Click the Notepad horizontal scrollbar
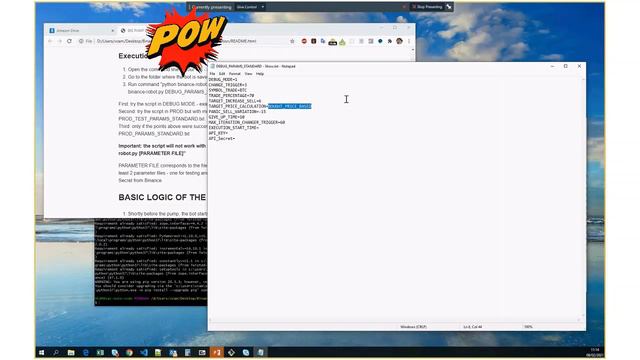The width and height of the screenshot is (640, 360). pos(394,320)
